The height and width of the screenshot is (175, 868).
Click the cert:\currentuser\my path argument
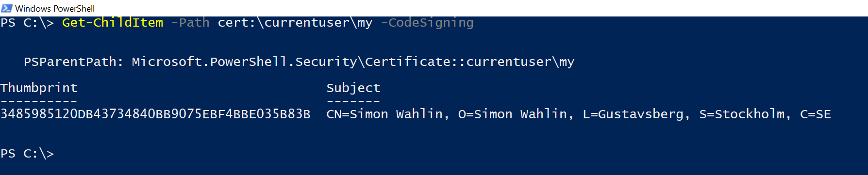[x=295, y=23]
